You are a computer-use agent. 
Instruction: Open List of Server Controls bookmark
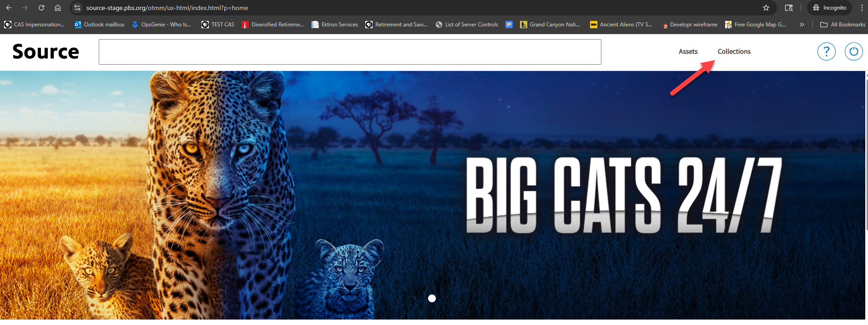coord(467,25)
